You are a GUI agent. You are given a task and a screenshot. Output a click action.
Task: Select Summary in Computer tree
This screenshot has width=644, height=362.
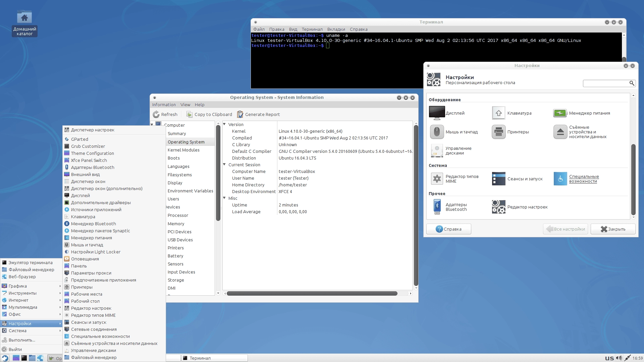click(x=177, y=133)
